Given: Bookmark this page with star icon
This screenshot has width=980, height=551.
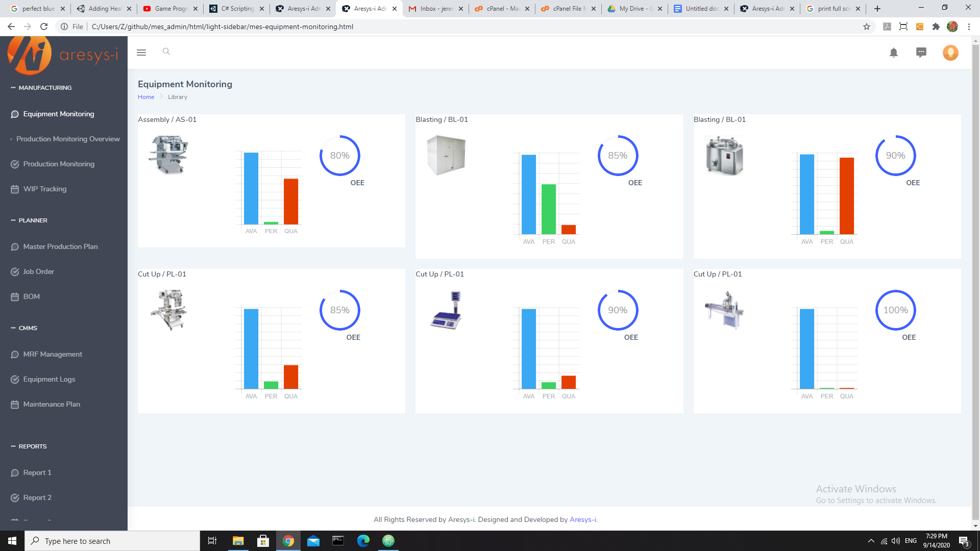Looking at the screenshot, I should tap(866, 27).
